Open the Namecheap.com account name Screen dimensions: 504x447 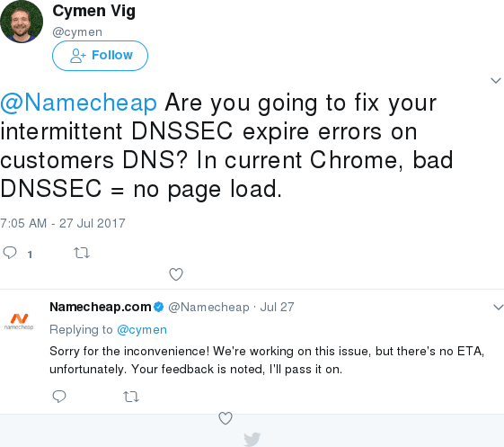click(101, 307)
